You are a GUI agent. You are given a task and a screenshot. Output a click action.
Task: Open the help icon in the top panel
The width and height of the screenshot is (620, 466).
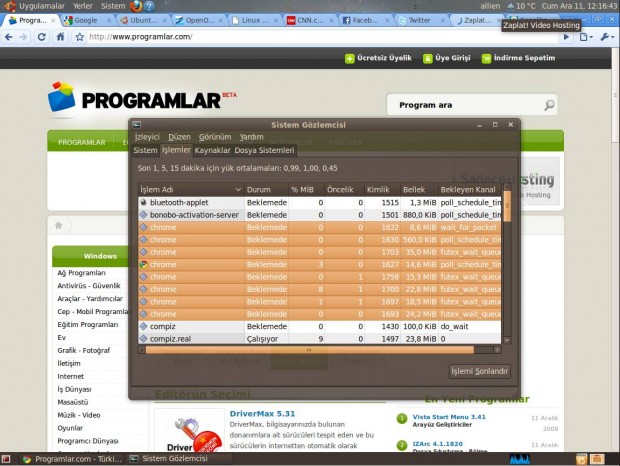pos(149,6)
